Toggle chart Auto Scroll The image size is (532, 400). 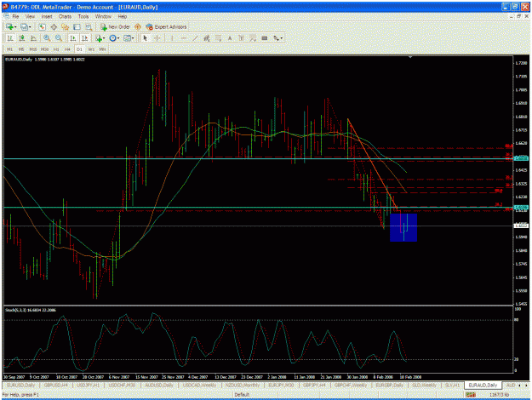pos(72,38)
